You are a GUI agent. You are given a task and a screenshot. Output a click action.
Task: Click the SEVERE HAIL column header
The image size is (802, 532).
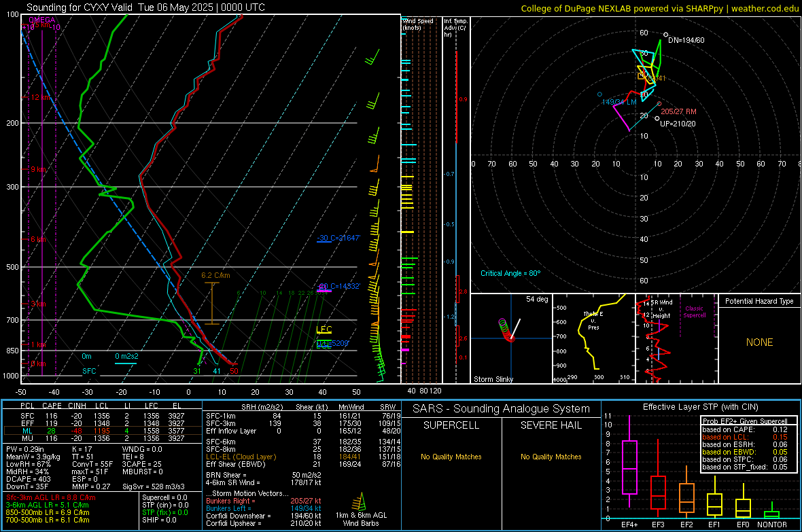pyautogui.click(x=551, y=425)
